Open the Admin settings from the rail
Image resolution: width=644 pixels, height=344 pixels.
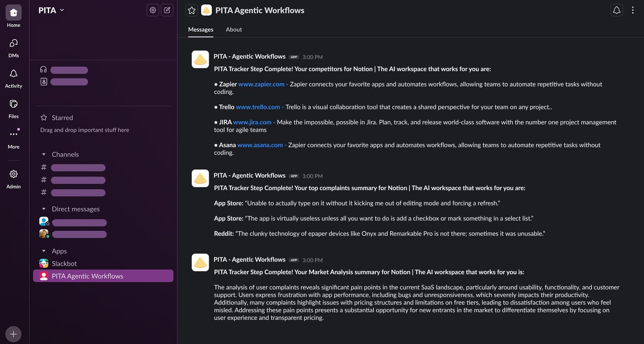click(13, 174)
